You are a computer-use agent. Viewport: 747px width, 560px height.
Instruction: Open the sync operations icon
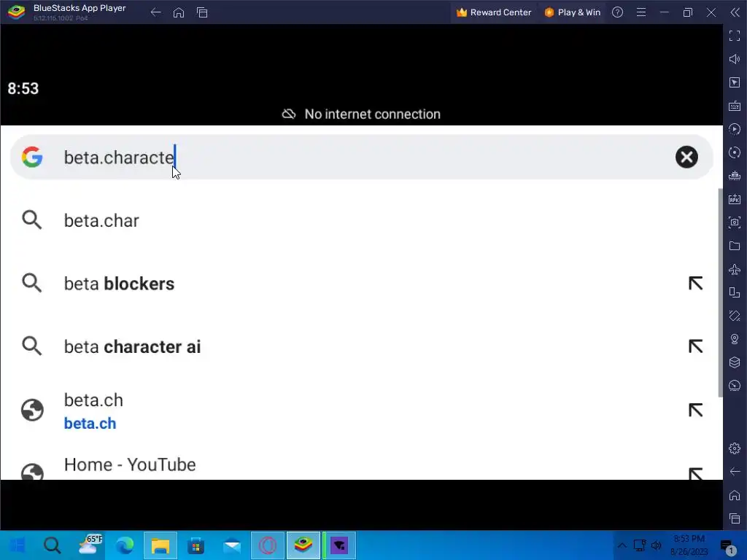pos(735,152)
